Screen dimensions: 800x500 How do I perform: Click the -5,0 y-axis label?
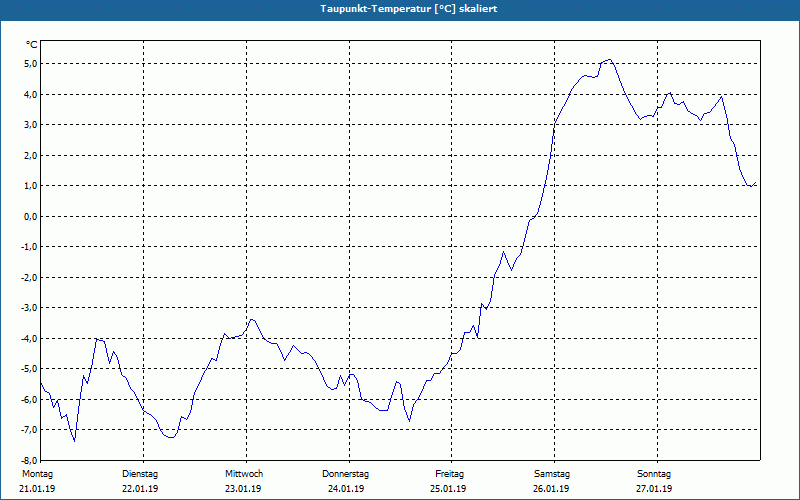[x=28, y=369]
